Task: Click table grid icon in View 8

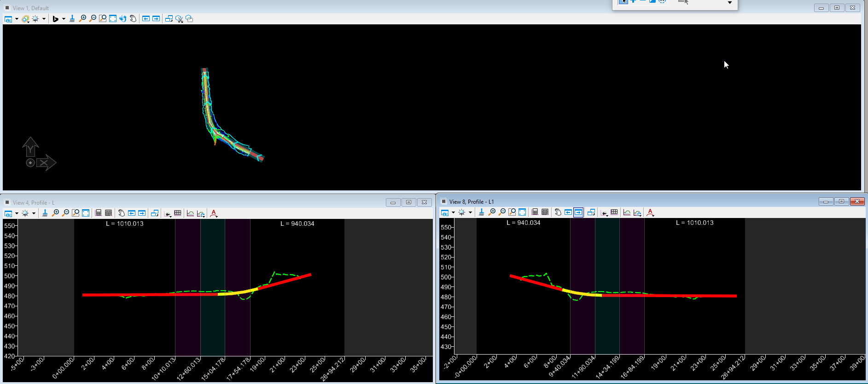Action: click(614, 212)
